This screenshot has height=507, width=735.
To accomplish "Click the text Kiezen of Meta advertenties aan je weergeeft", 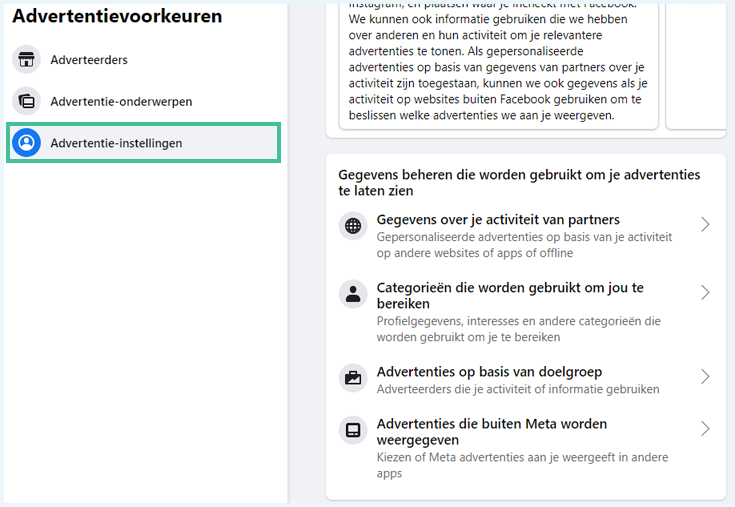I will [x=522, y=465].
